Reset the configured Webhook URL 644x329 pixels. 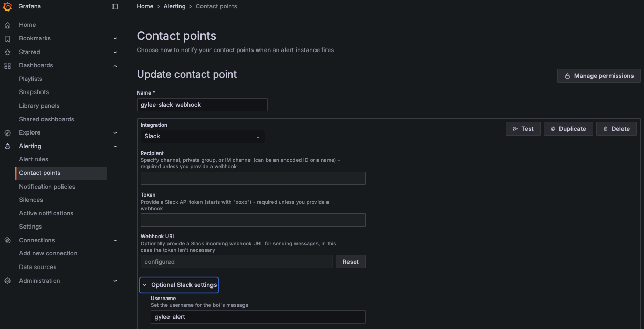point(351,262)
